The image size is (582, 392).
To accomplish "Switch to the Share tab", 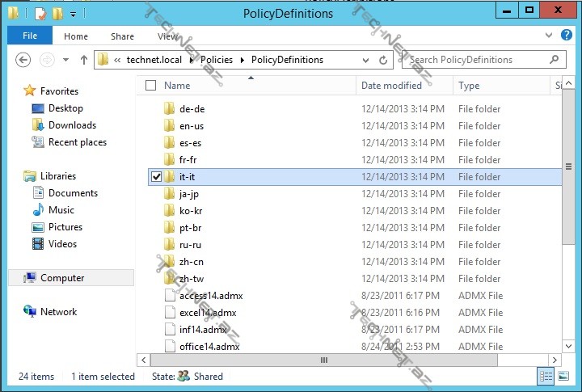I will 123,36.
